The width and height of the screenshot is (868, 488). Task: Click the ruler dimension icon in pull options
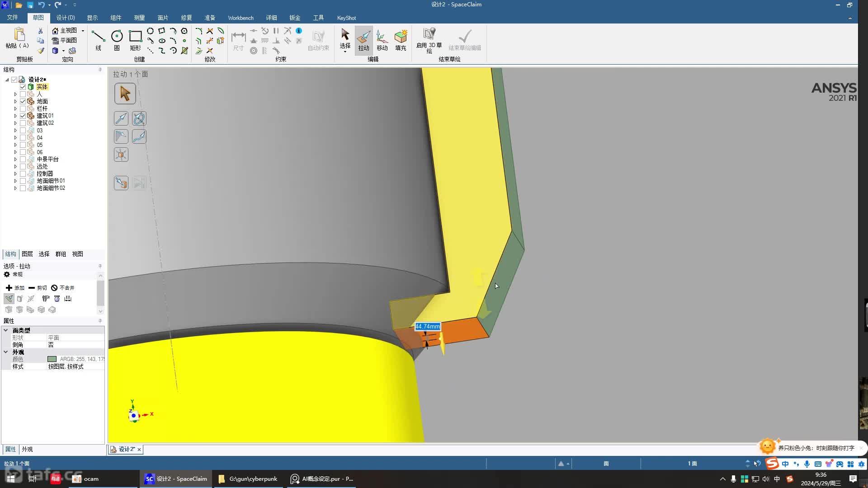(x=68, y=298)
